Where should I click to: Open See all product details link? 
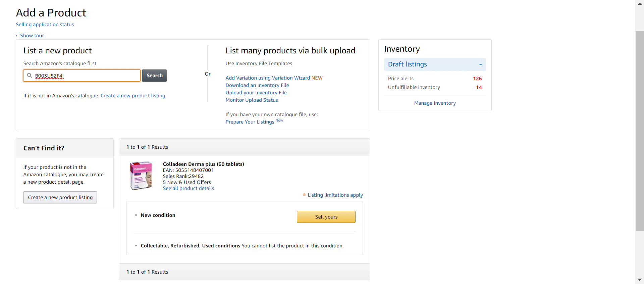tap(189, 188)
